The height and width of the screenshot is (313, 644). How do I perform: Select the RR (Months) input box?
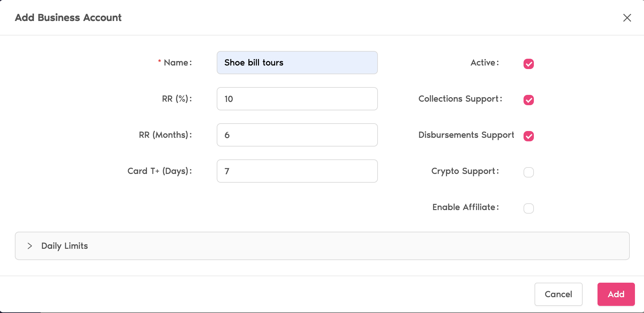coord(297,135)
